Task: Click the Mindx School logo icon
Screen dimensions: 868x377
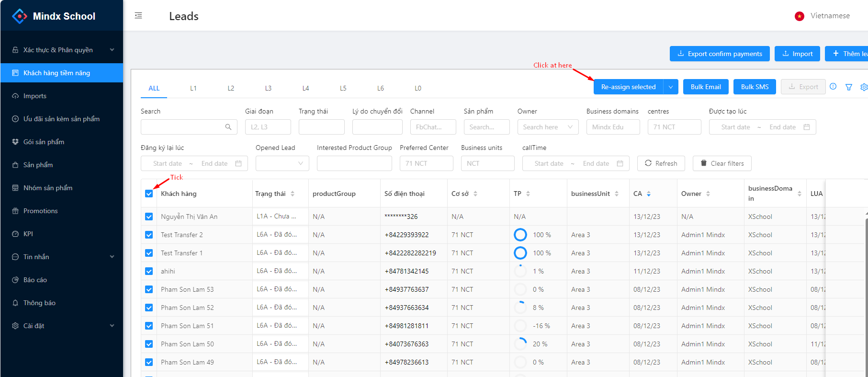Action: [x=20, y=16]
